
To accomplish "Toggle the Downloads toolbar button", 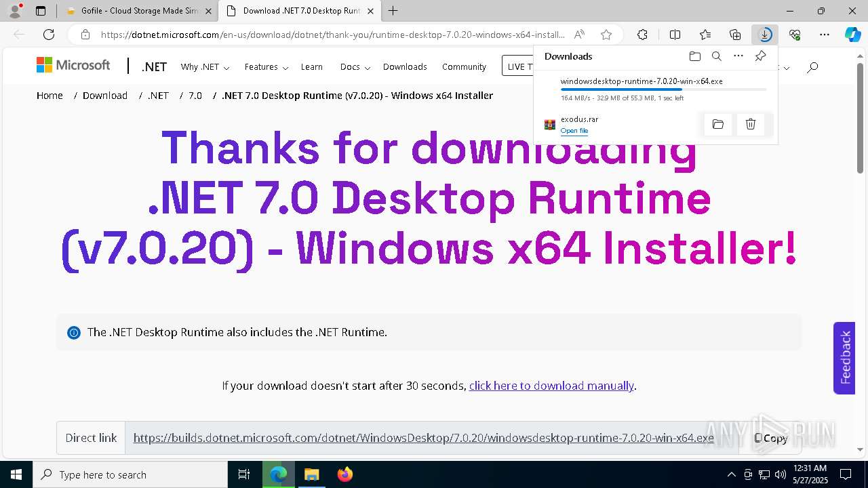I will point(765,35).
